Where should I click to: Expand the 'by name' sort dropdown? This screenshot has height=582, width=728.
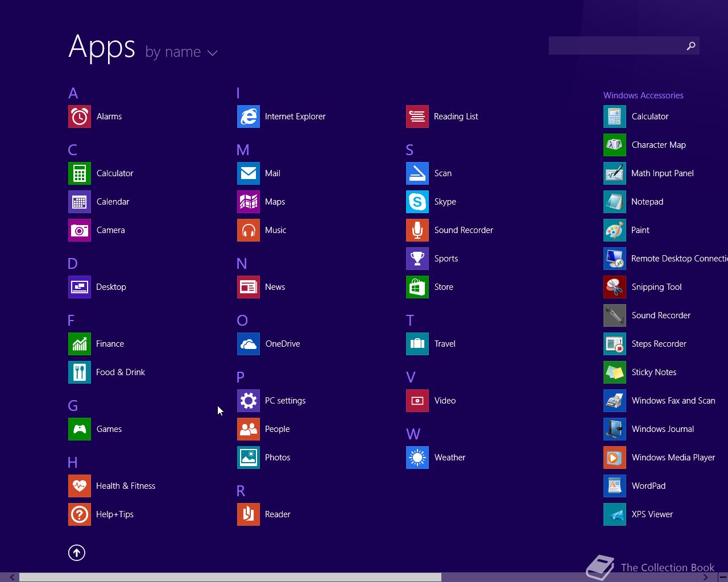[181, 52]
